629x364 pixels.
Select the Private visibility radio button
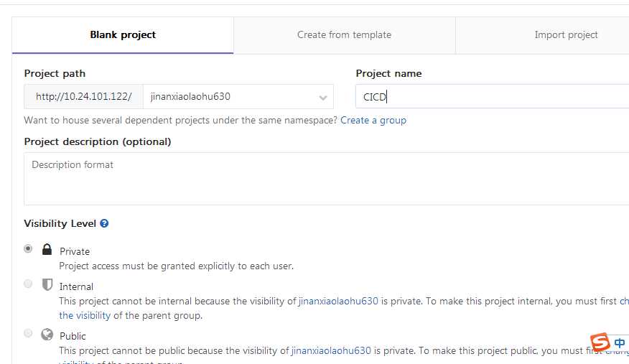tap(28, 248)
